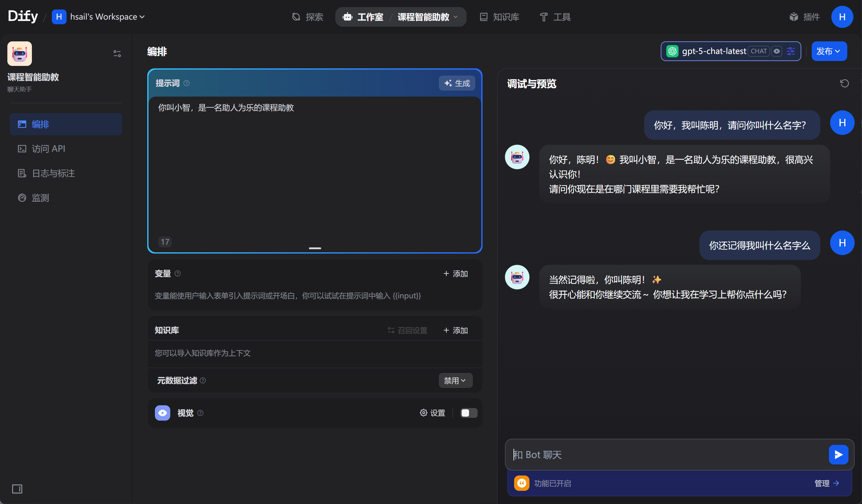
Task: Open 视觉 设置 gear button
Action: 432,413
